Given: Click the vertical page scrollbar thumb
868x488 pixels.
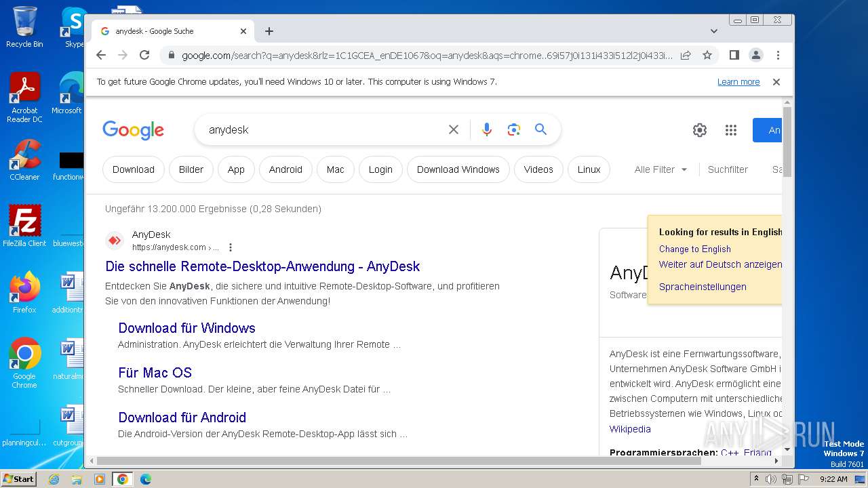Looking at the screenshot, I should (x=787, y=141).
